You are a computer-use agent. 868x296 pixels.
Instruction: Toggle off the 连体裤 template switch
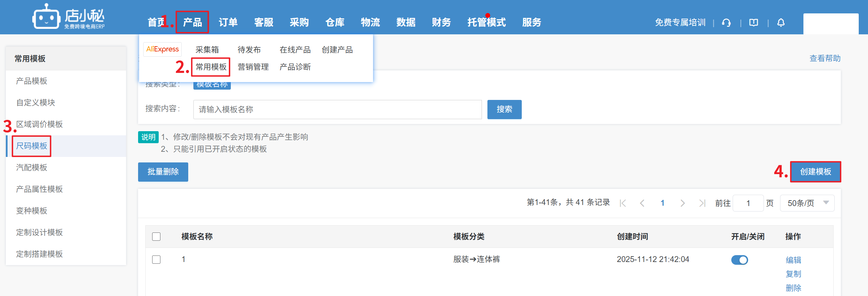740,260
